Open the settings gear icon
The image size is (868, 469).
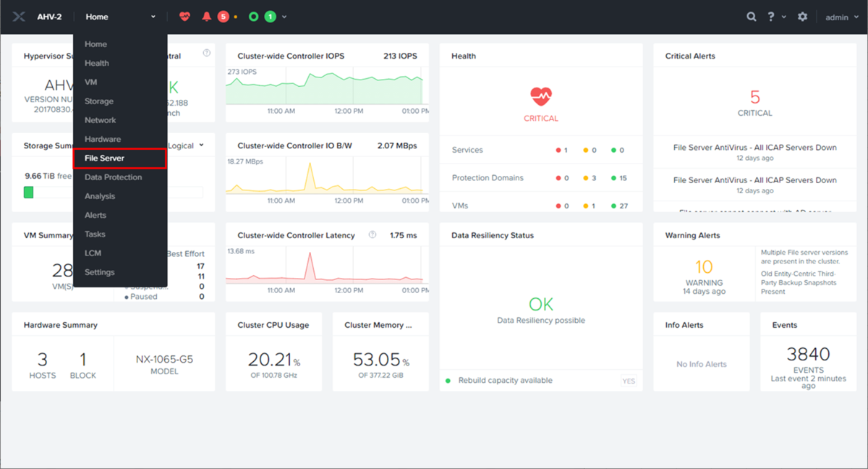[802, 17]
